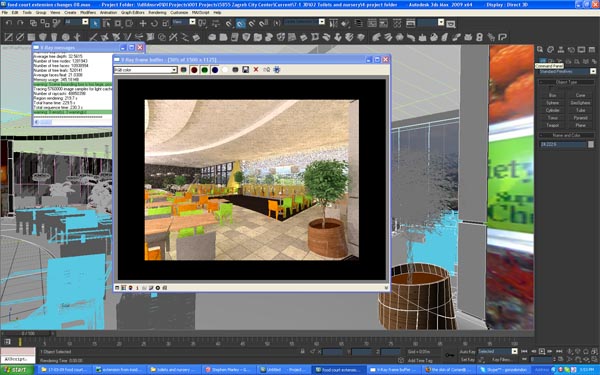The width and height of the screenshot is (600, 375).
Task: Undo the last action in main toolbar
Action: click(x=9, y=23)
